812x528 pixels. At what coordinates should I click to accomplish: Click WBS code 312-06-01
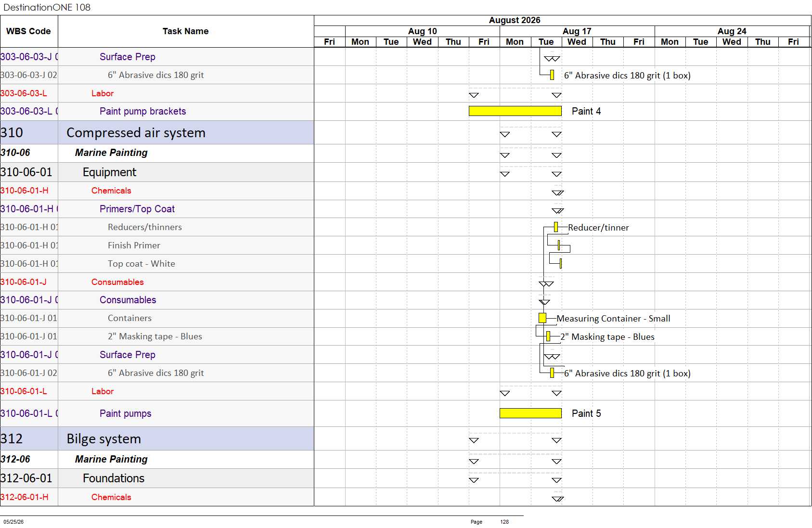click(x=26, y=478)
